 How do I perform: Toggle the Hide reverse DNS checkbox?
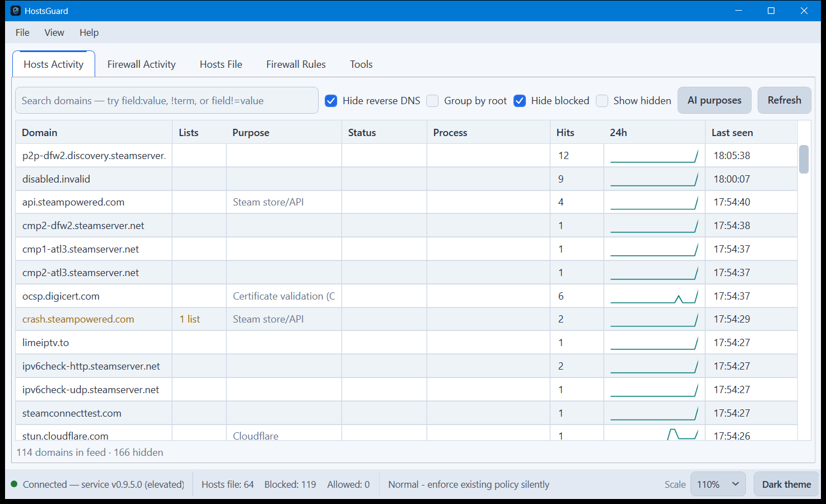[331, 101]
